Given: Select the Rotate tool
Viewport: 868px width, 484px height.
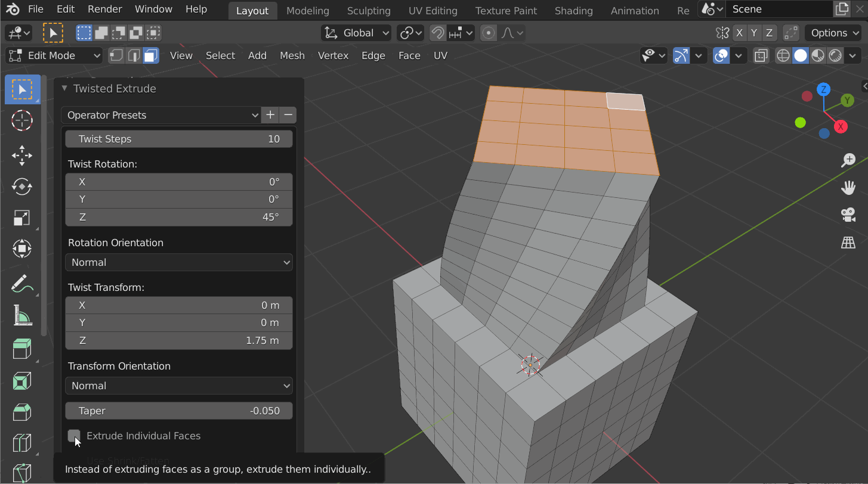Looking at the screenshot, I should 22,187.
